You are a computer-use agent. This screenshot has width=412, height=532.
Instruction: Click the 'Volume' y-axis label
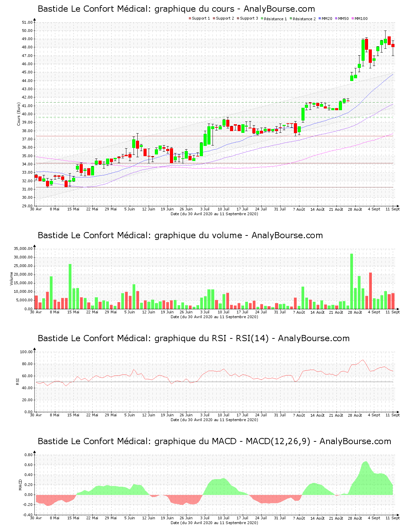11,278
